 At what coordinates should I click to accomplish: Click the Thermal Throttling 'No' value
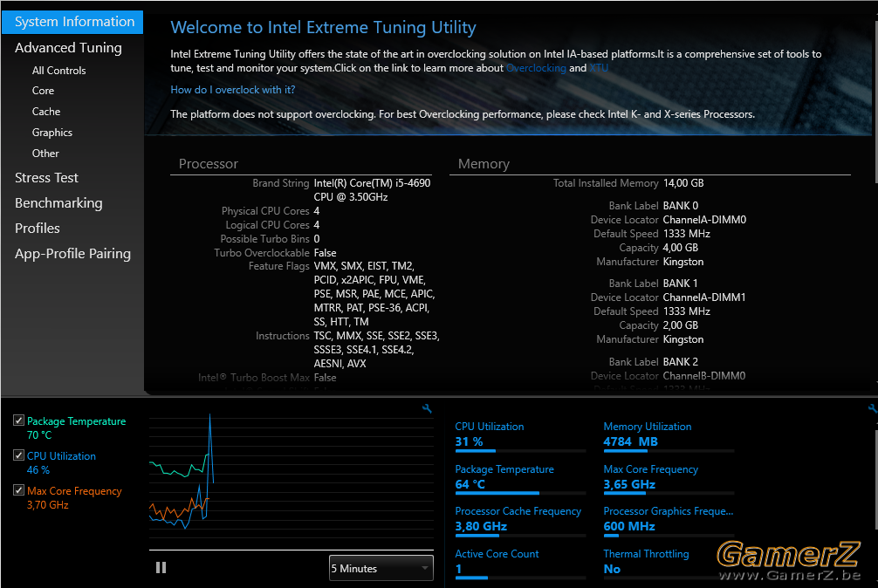(x=612, y=569)
